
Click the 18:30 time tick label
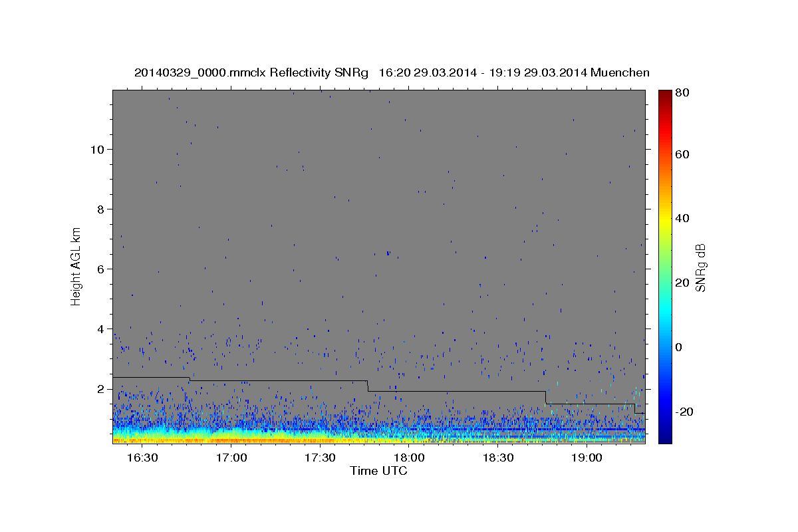[498, 458]
